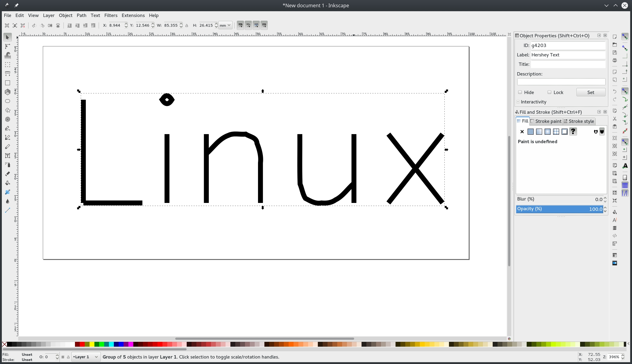Click the Opacity percentage slider

[x=559, y=209]
